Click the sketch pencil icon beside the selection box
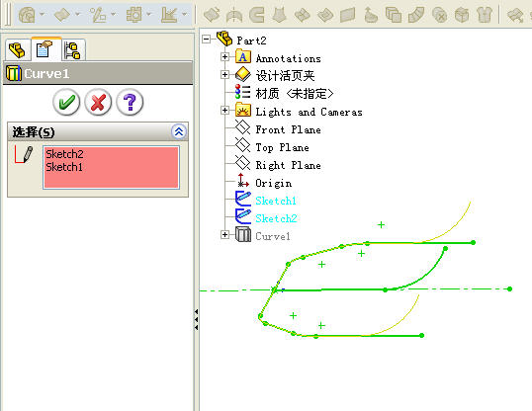The width and height of the screenshot is (532, 411). coord(24,154)
